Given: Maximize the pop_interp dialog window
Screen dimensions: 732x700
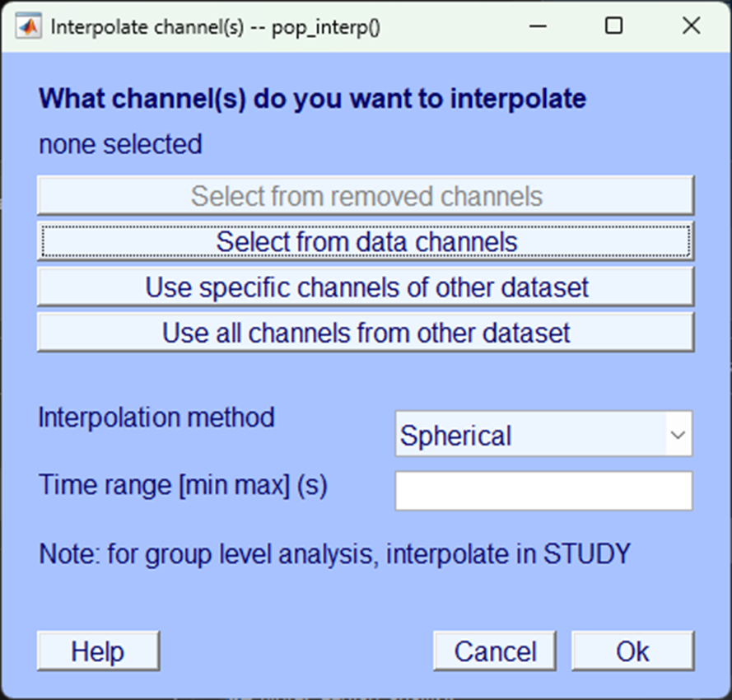Looking at the screenshot, I should coord(613,26).
